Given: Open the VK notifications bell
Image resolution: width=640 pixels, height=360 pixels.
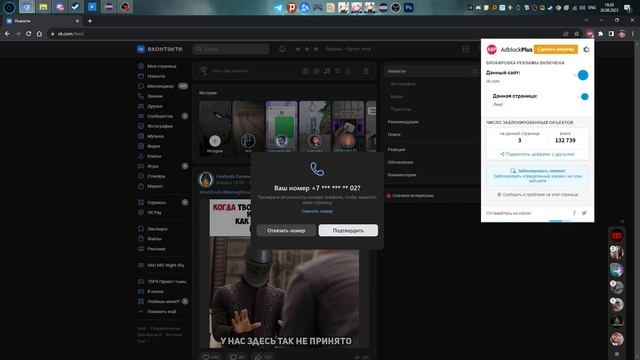Looking at the screenshot, I should 282,49.
